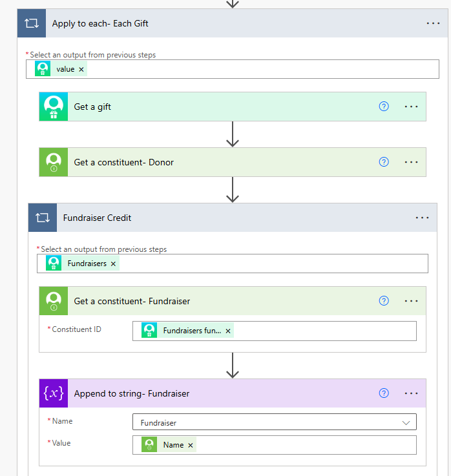Expand the Name dropdown showing Fundraiser
451x476 pixels.
(275, 422)
